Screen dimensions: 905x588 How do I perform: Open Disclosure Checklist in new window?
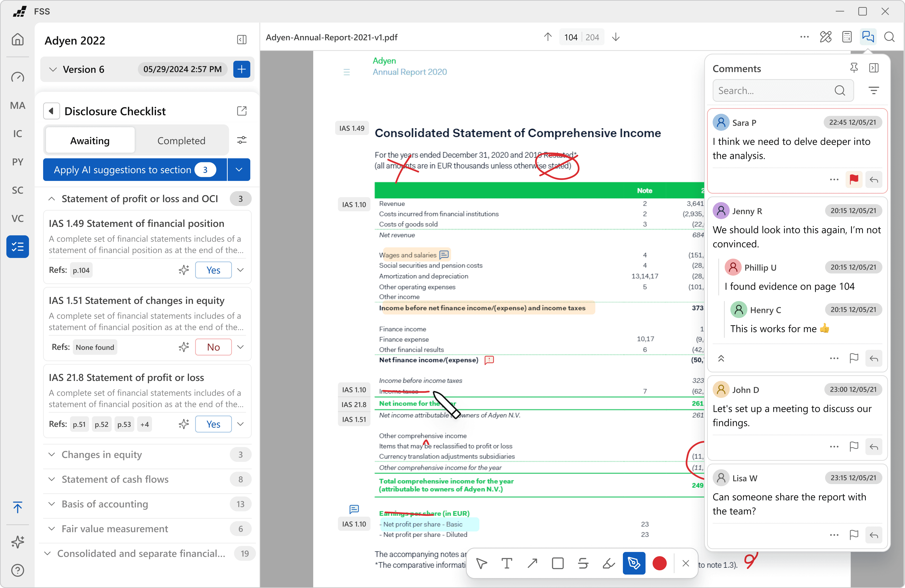(242, 111)
